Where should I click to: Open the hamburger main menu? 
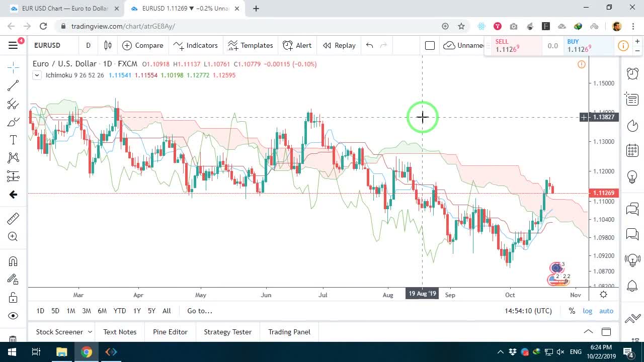[x=13, y=45]
